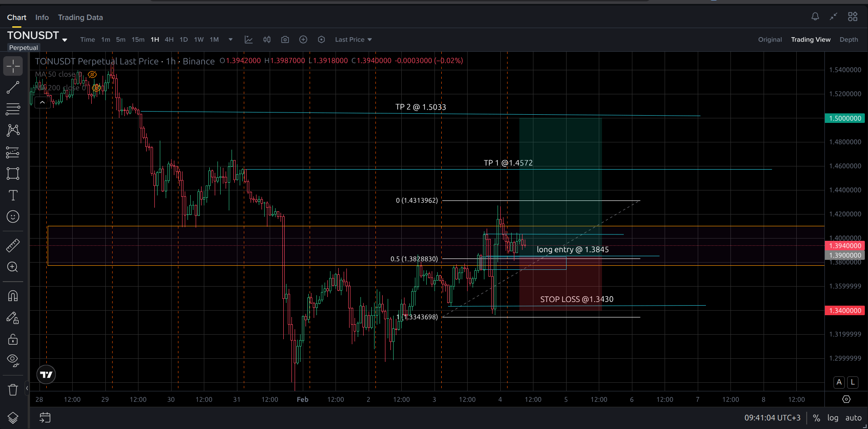Click the STOP LOSS @1.3430 label
The width and height of the screenshot is (868, 429).
coord(577,299)
